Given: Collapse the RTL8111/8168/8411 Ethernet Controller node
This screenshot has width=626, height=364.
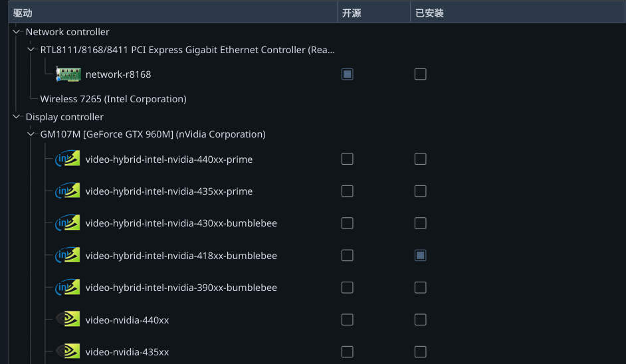Looking at the screenshot, I should pos(31,50).
